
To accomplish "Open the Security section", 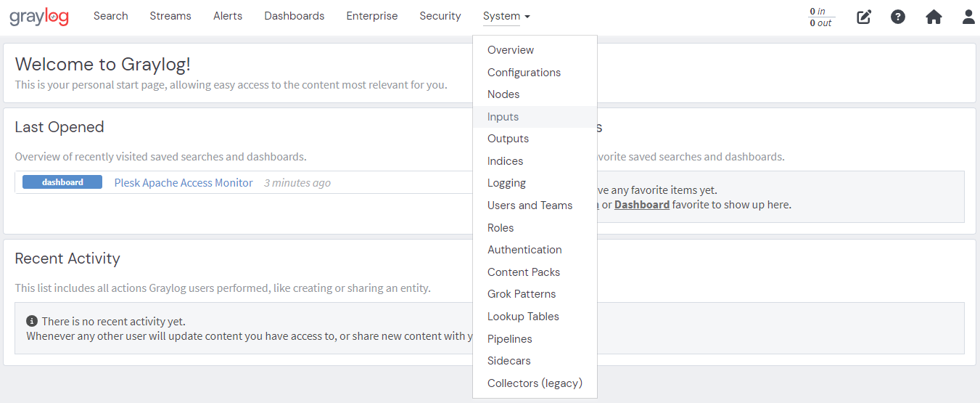I will (x=440, y=16).
